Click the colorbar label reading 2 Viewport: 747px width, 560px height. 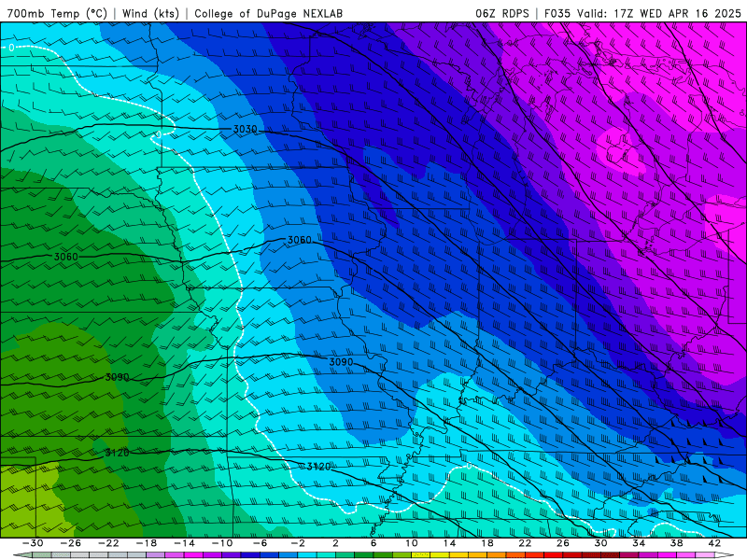point(335,543)
